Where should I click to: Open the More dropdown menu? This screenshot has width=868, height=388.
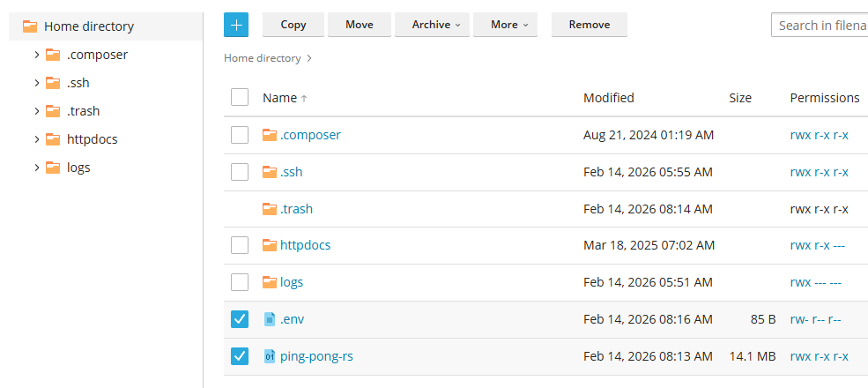(x=509, y=25)
